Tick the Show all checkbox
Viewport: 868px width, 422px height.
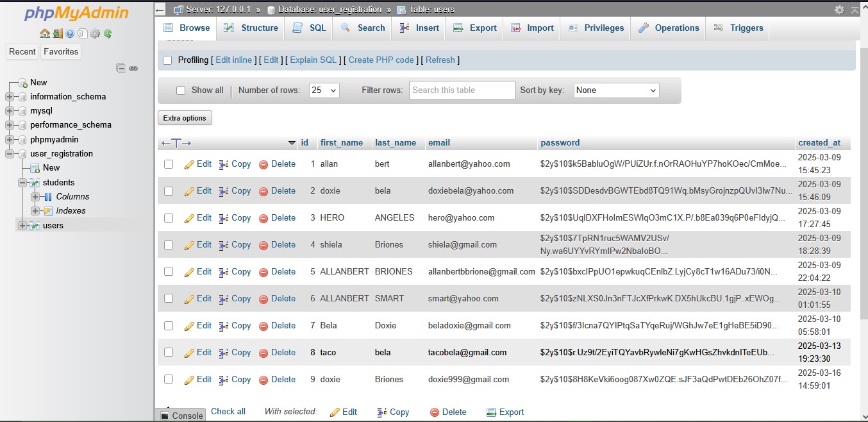[181, 90]
